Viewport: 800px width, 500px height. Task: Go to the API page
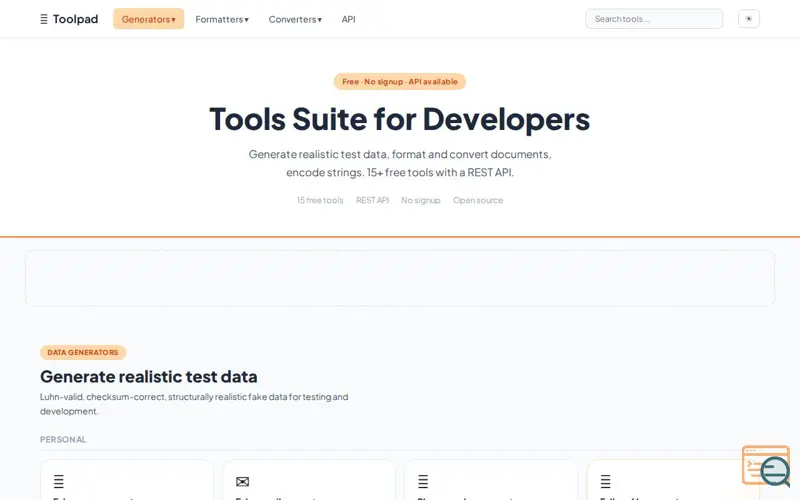[x=348, y=19]
